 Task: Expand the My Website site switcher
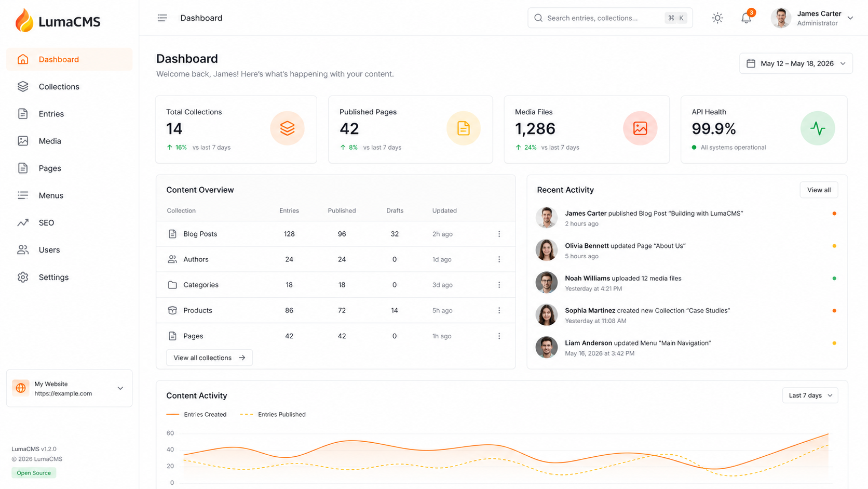(x=69, y=388)
